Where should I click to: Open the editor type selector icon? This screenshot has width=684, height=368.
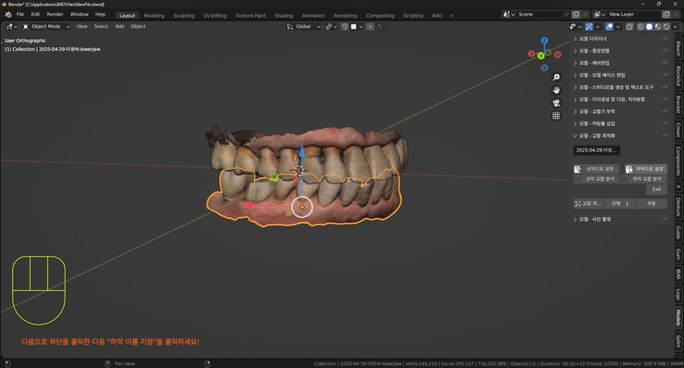(11, 27)
